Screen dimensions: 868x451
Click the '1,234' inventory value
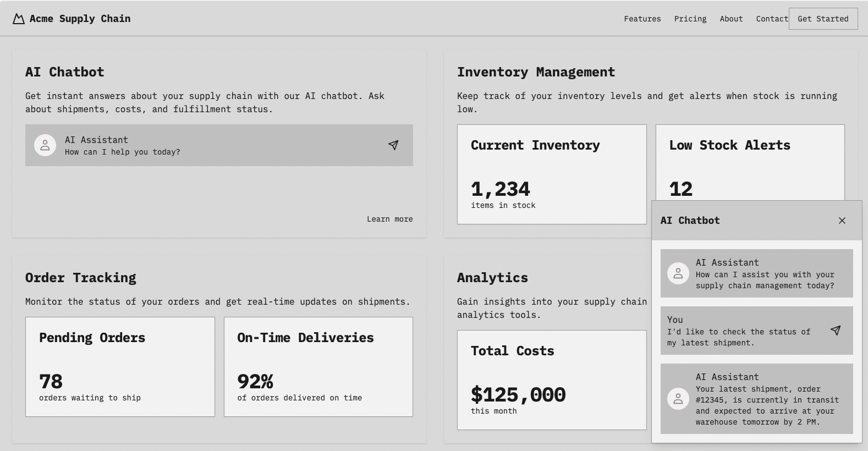coord(501,189)
